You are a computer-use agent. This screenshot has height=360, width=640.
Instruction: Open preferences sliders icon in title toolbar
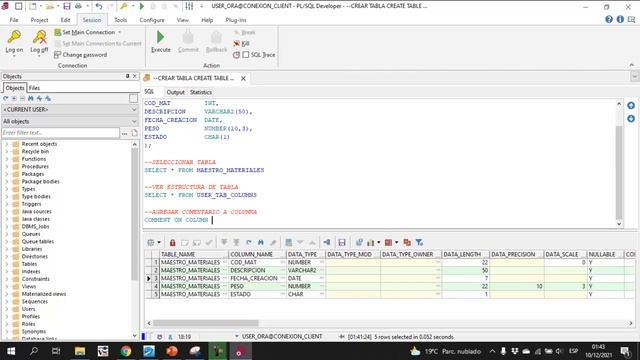click(x=189, y=6)
